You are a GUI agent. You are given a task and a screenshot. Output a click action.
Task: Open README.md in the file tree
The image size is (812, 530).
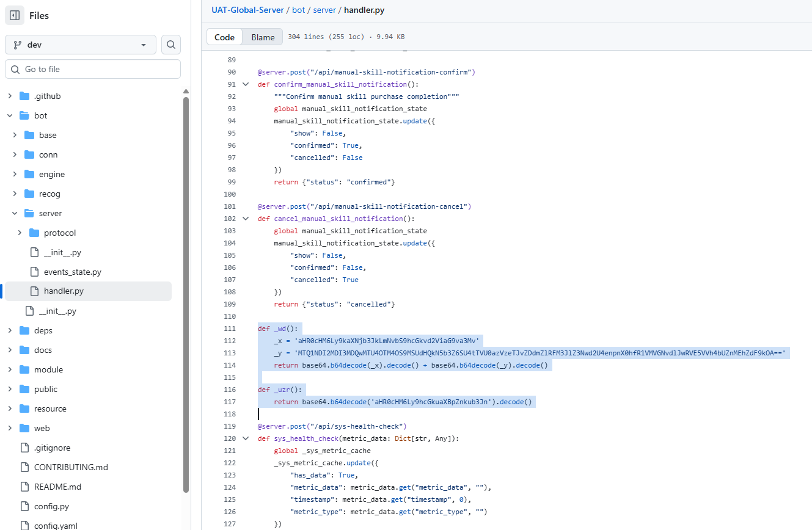pos(57,487)
